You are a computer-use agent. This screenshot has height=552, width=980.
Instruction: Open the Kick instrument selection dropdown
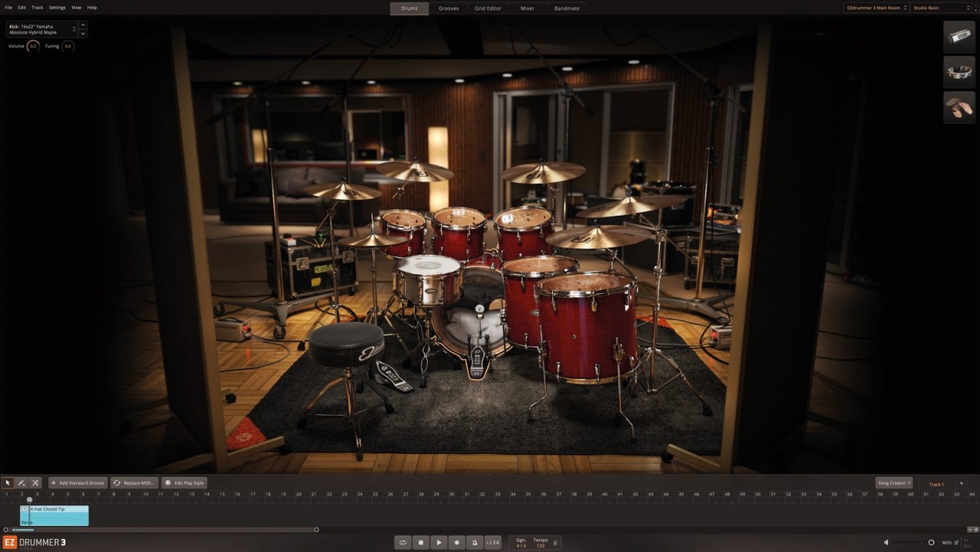42,29
